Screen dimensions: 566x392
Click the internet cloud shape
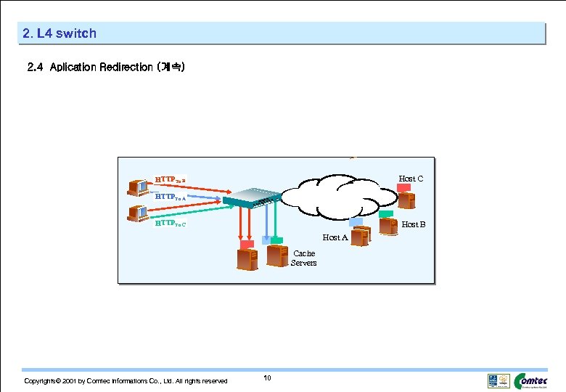(339, 197)
